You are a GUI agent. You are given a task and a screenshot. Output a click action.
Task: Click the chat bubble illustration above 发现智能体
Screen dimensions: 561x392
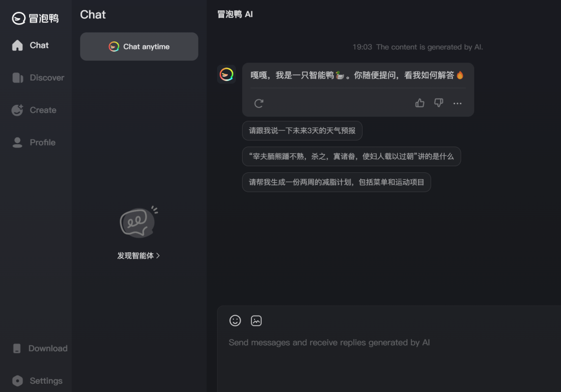(139, 222)
